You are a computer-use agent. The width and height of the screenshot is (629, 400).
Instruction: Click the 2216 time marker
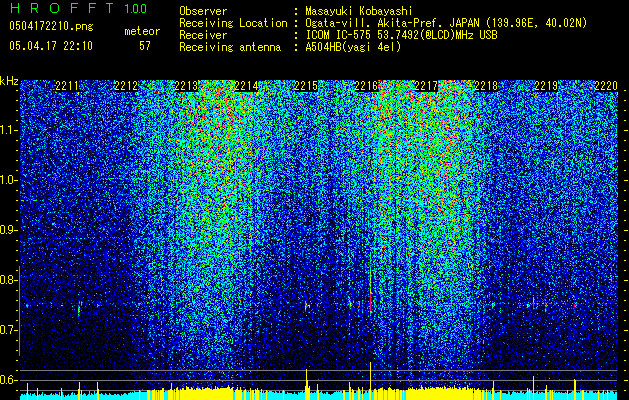[367, 86]
